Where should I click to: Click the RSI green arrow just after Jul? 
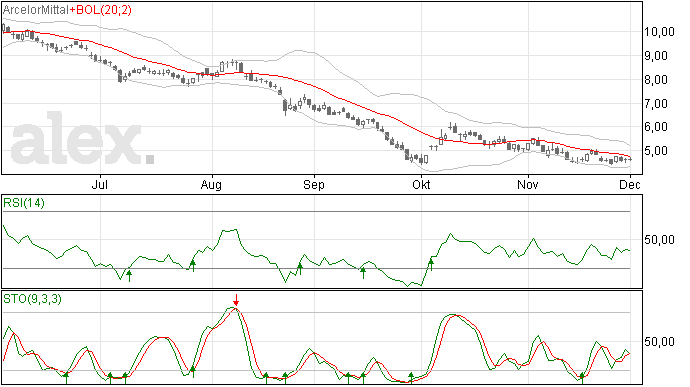click(129, 276)
